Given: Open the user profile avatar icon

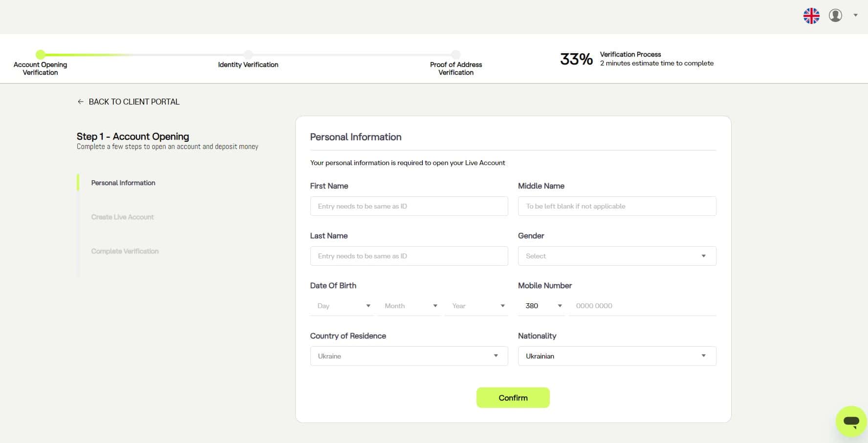Looking at the screenshot, I should [x=835, y=16].
